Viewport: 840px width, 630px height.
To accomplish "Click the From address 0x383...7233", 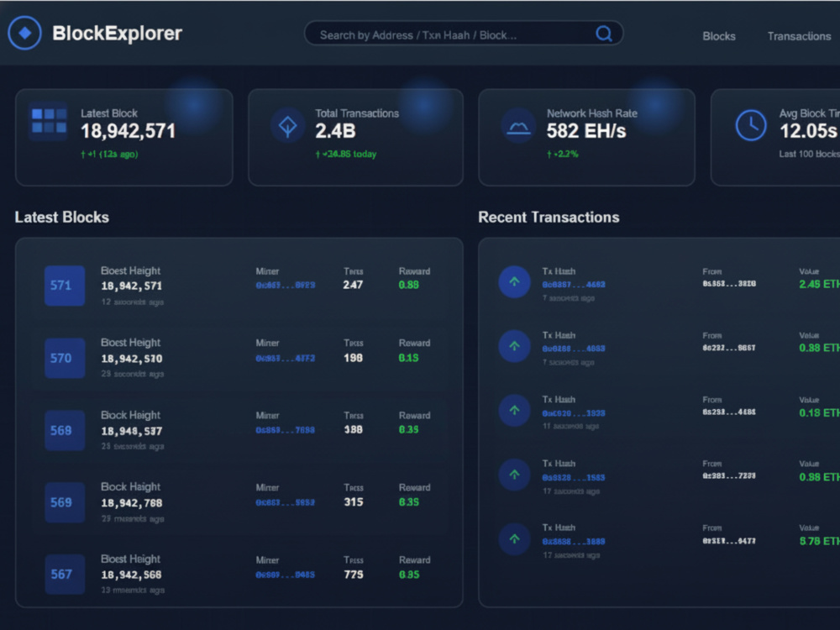I will point(729,476).
